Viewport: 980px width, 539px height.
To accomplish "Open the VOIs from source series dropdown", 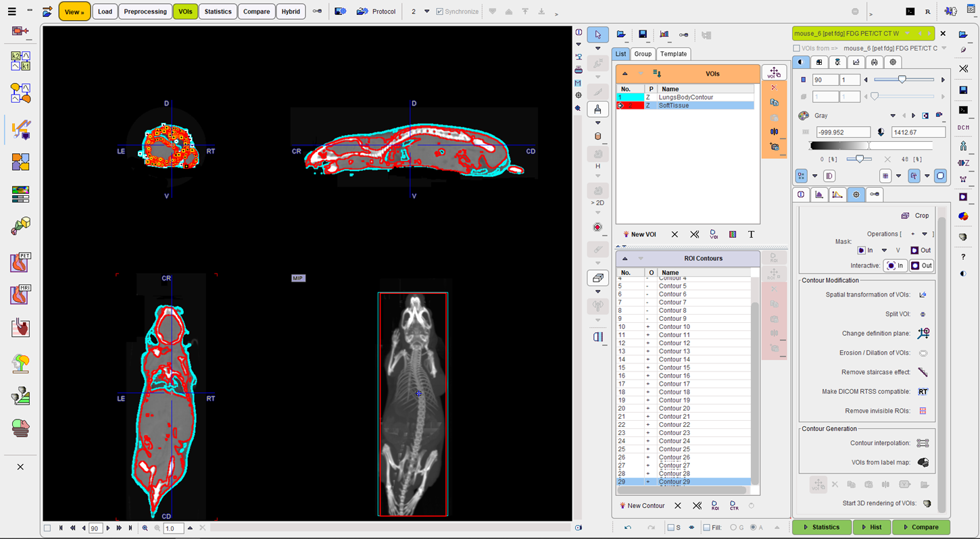I will [x=944, y=49].
